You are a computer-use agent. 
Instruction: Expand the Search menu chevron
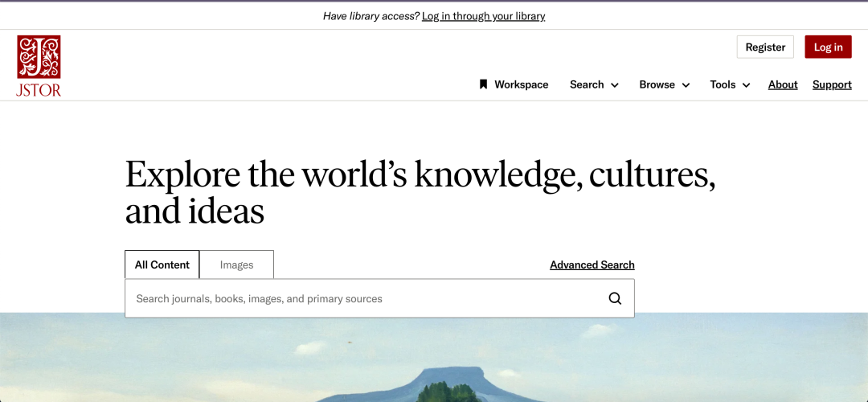coord(615,85)
